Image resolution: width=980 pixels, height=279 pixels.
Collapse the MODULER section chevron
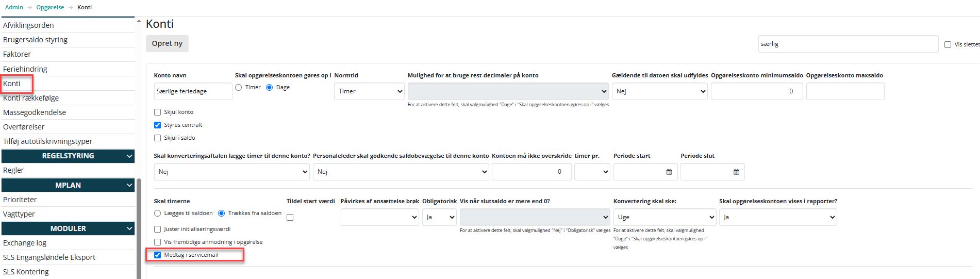tap(129, 228)
